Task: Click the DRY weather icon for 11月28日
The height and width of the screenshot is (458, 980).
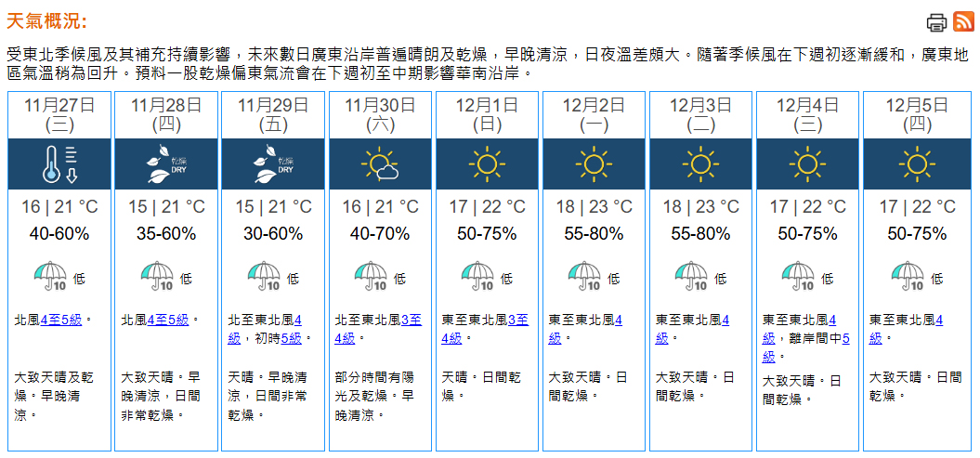Action: click(166, 164)
